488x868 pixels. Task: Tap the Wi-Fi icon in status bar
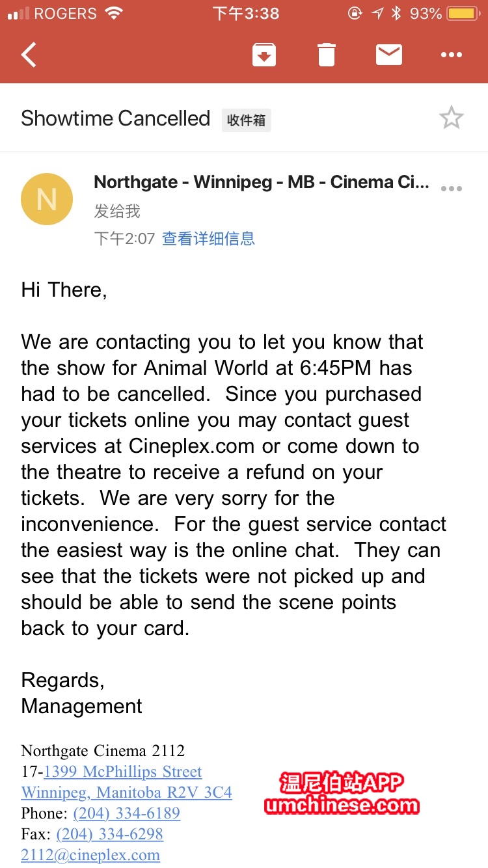(114, 14)
